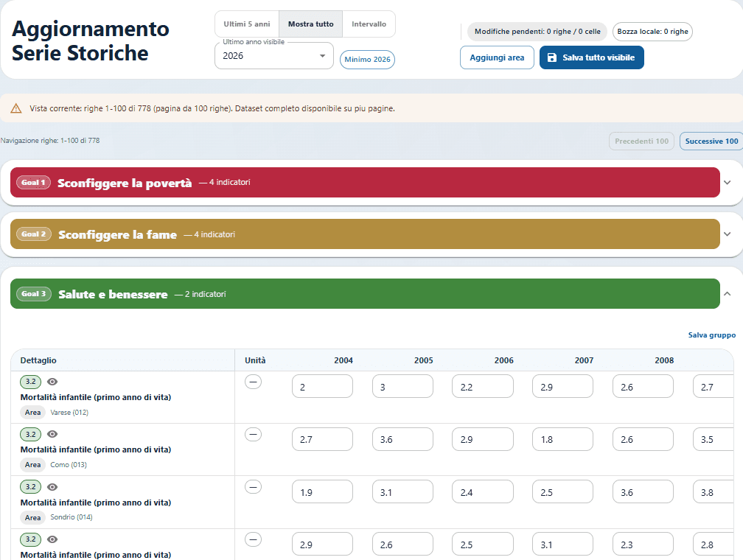Collapse the Salute e benessere section
This screenshot has width=743, height=560.
coord(728,294)
